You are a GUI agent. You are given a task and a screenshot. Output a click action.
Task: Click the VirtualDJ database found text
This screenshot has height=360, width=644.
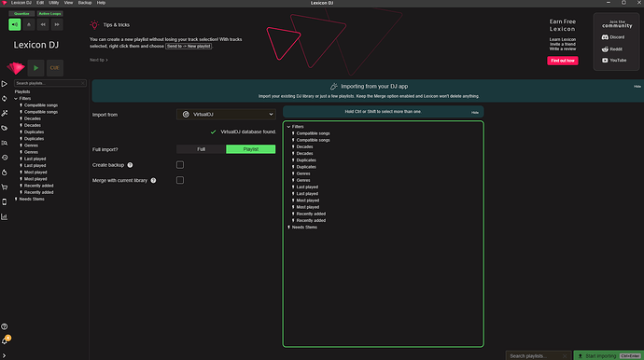[x=248, y=132]
